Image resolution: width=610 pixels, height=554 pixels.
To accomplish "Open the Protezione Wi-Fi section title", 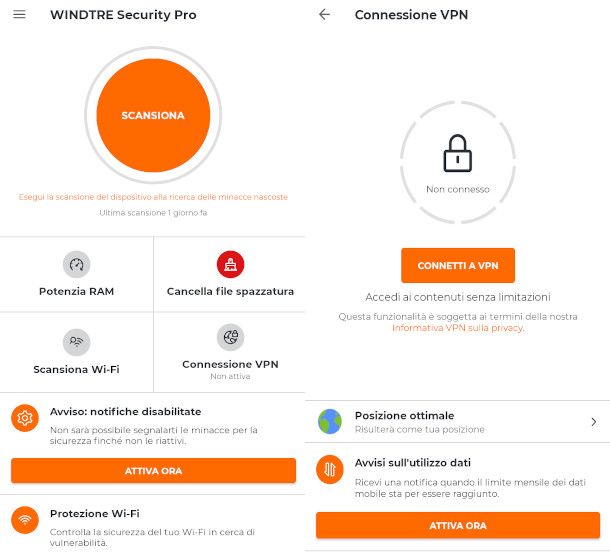I will coord(95,514).
